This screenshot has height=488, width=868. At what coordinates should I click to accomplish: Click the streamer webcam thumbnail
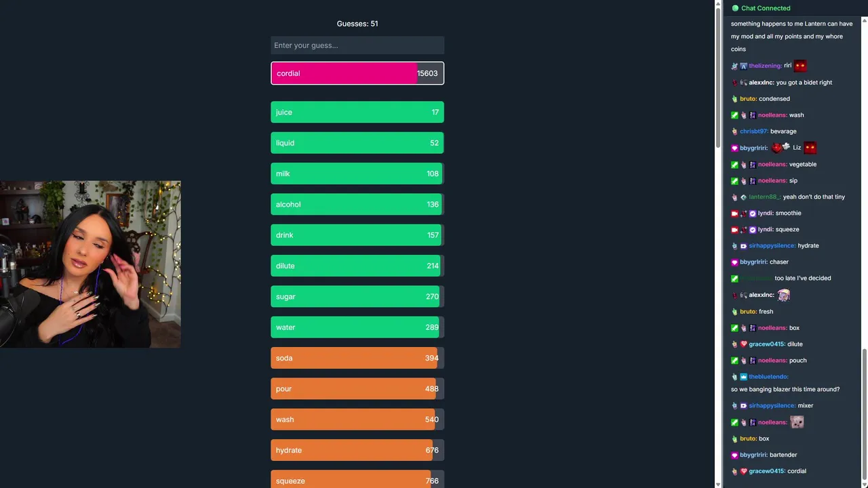[90, 264]
